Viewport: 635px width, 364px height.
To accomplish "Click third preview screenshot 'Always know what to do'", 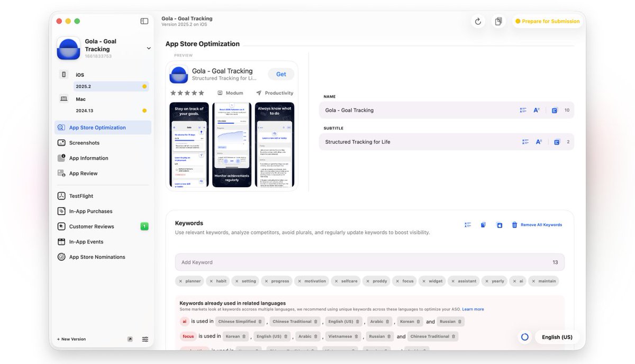I will 275,144.
